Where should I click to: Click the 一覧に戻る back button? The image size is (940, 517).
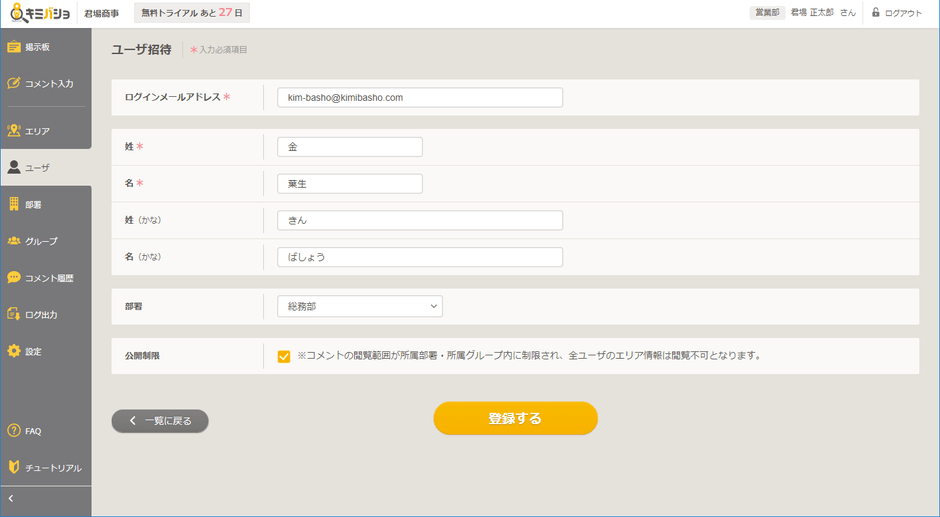point(160,421)
